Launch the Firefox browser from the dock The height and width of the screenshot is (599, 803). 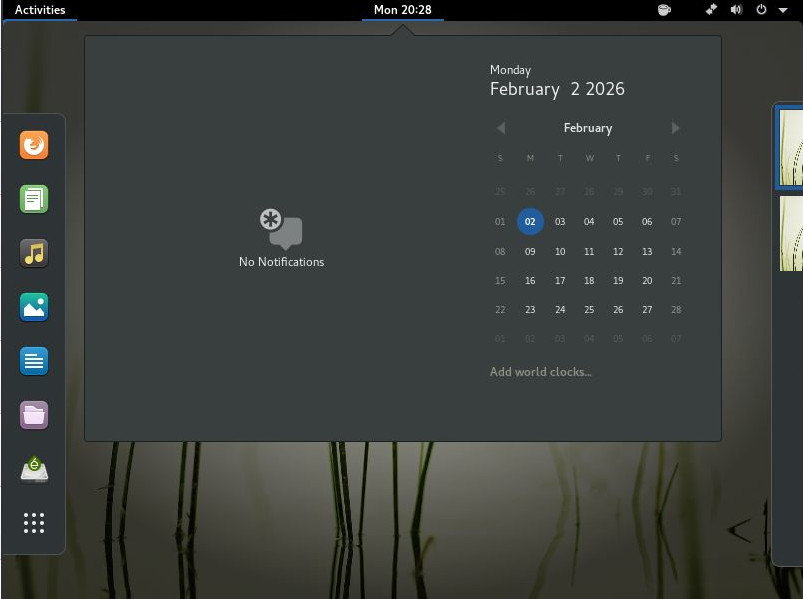pyautogui.click(x=34, y=146)
